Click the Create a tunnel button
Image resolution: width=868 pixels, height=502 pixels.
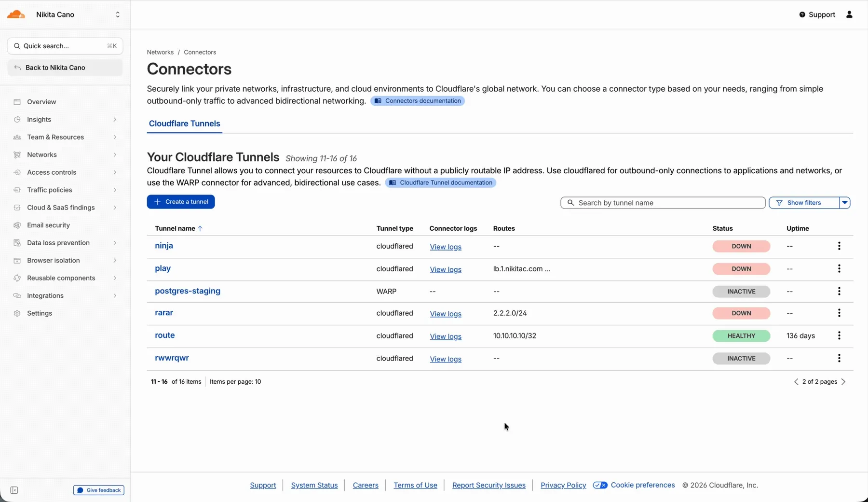181,202
